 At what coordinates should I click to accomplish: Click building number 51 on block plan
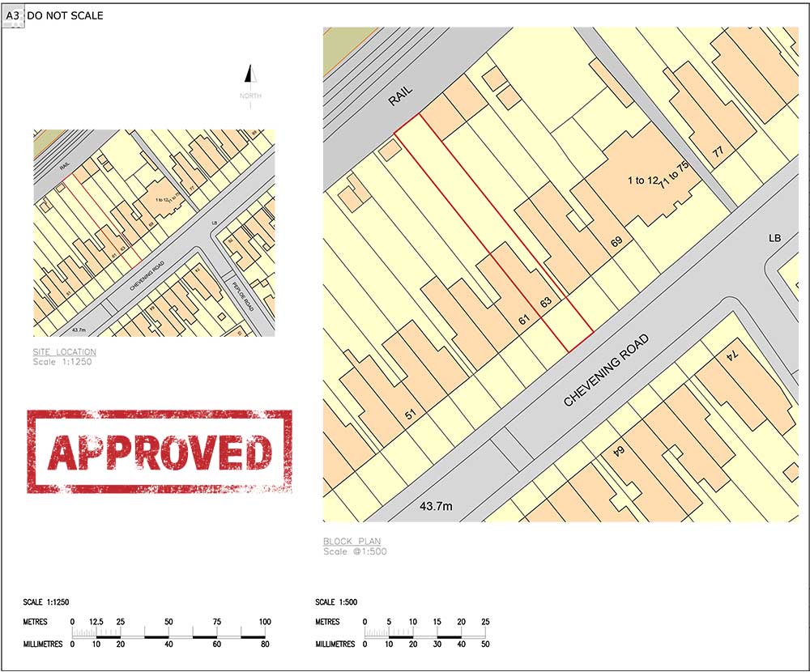[x=411, y=415]
